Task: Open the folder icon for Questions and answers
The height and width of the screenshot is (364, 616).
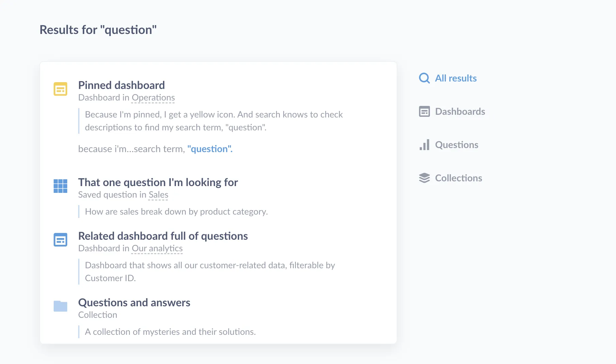Action: [60, 306]
